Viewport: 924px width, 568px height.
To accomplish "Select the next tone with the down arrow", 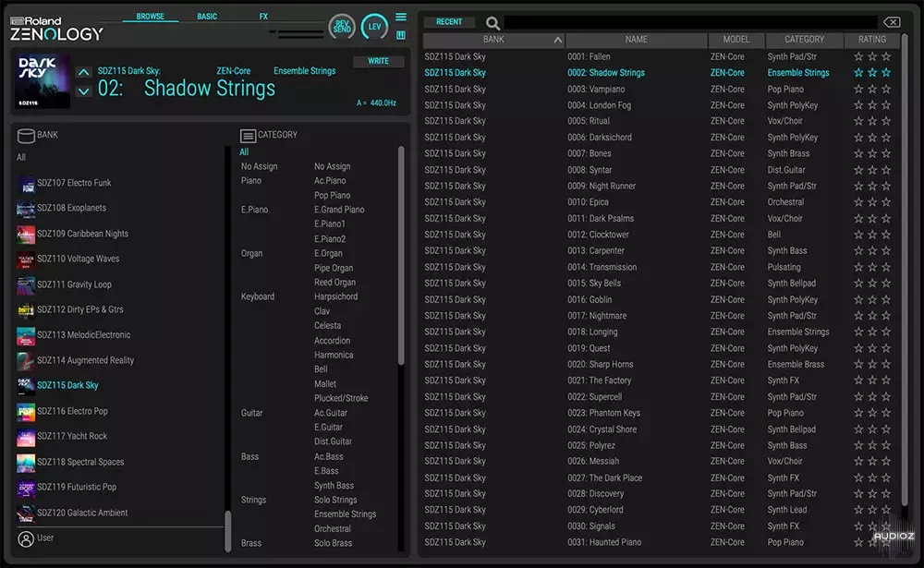I will pyautogui.click(x=84, y=91).
